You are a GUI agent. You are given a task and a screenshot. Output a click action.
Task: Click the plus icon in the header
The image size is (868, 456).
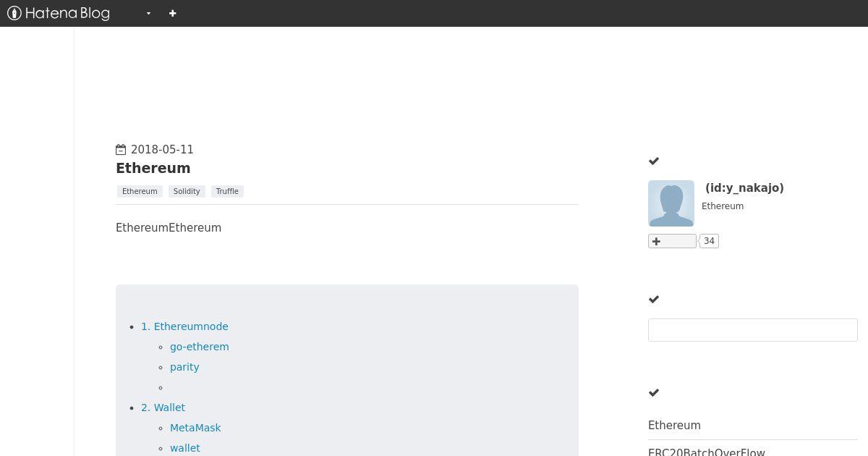click(x=173, y=13)
